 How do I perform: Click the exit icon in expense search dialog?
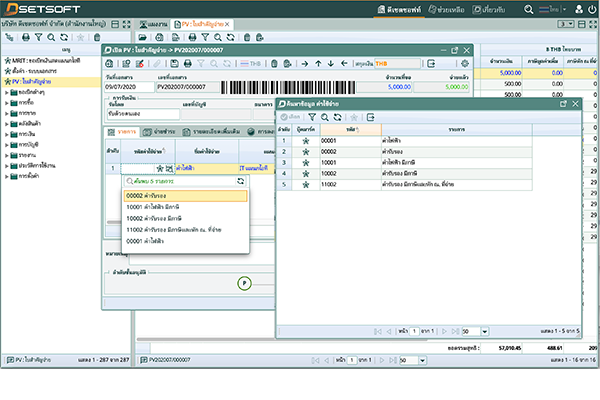click(370, 117)
